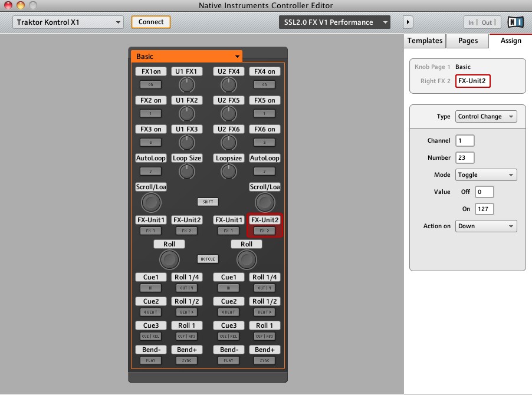532x395 pixels.
Task: Select the FX4 on button control
Action: coord(264,84)
